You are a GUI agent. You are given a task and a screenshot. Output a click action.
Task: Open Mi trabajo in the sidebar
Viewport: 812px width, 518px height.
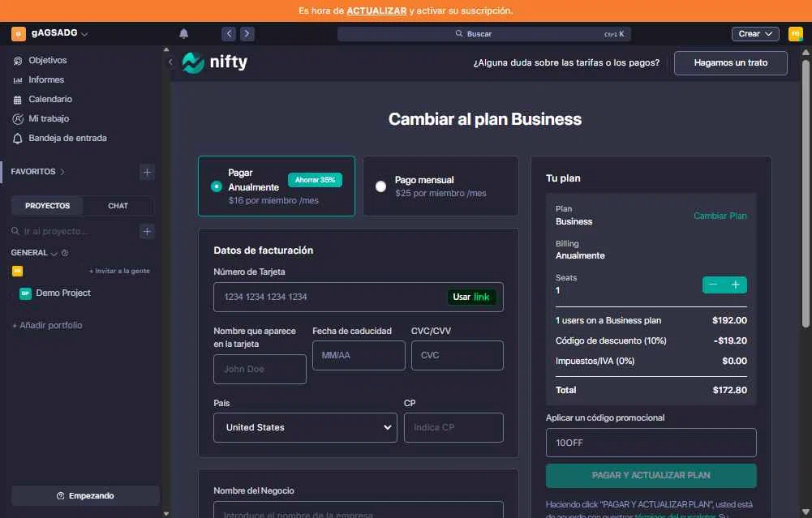click(48, 118)
